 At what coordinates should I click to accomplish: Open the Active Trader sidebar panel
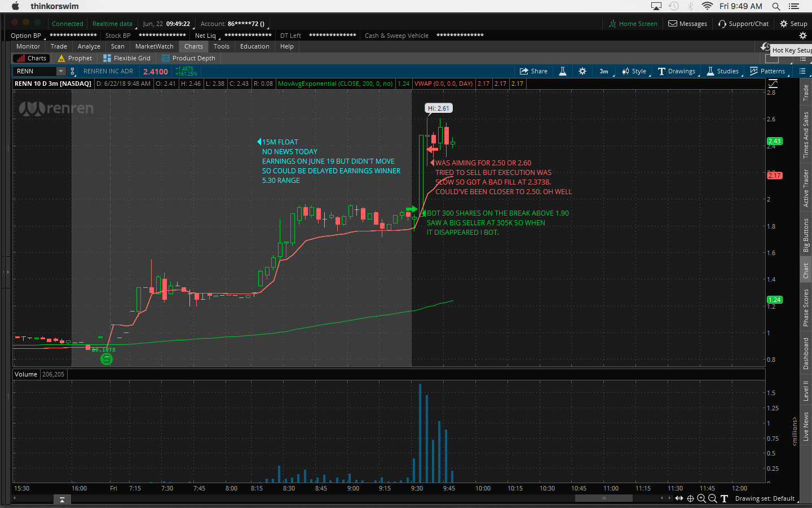tap(806, 189)
